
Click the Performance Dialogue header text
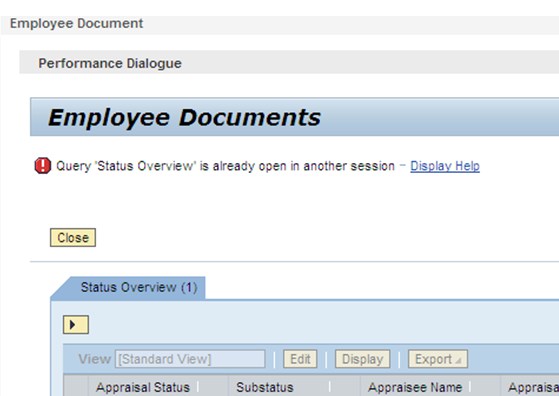coord(110,63)
